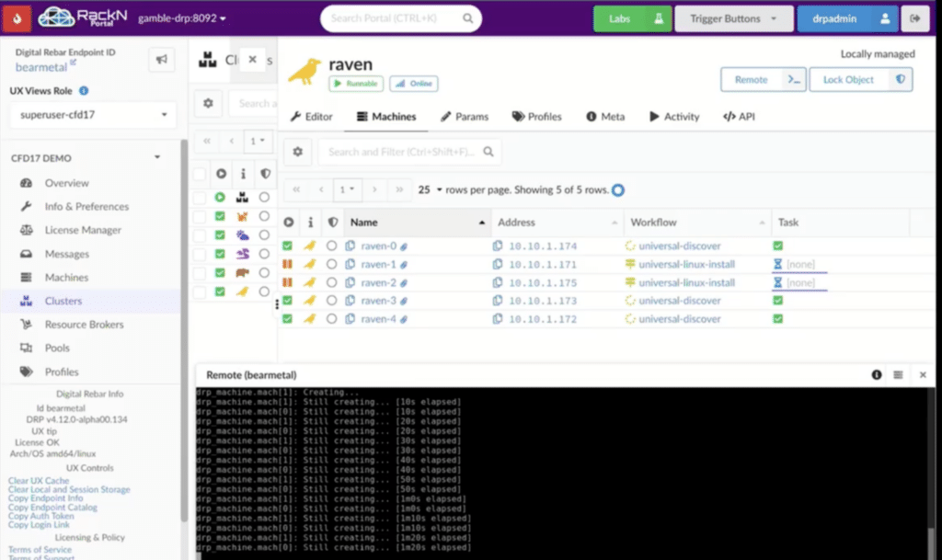Click the megaphone announcements icon
Image resolution: width=942 pixels, height=560 pixels.
[162, 60]
